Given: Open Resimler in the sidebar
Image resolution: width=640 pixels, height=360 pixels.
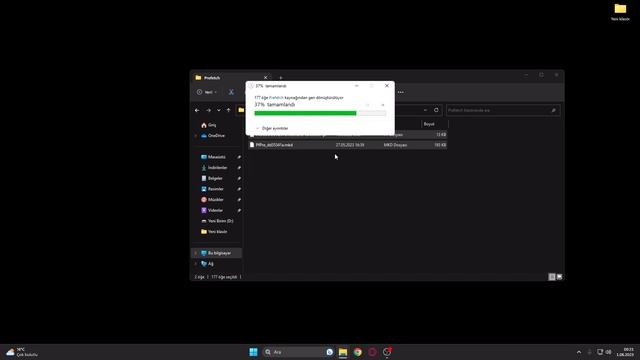Looking at the screenshot, I should tap(212, 189).
